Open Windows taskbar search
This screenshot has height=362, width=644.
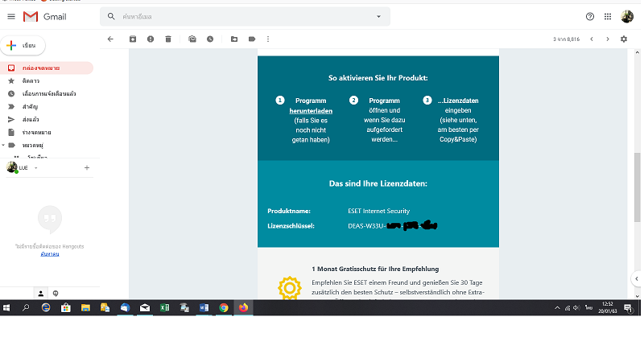pyautogui.click(x=26, y=308)
